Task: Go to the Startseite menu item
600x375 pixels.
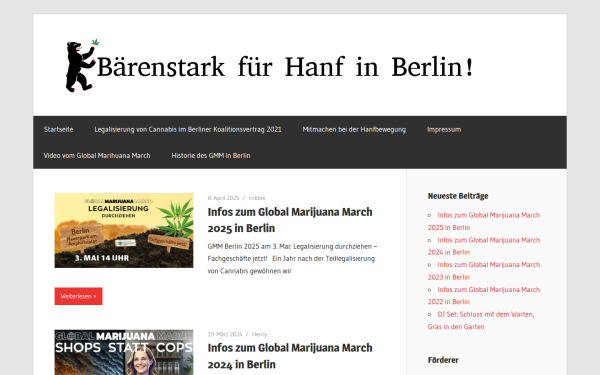Action: (58, 129)
